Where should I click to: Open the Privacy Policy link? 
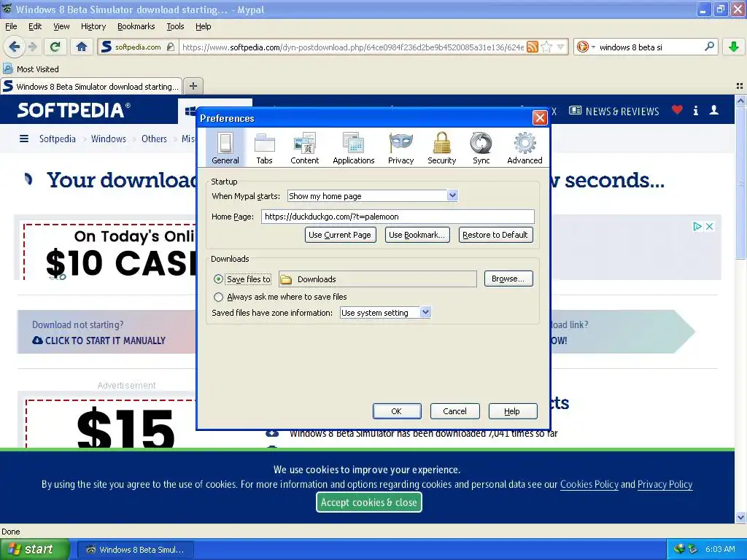[665, 484]
